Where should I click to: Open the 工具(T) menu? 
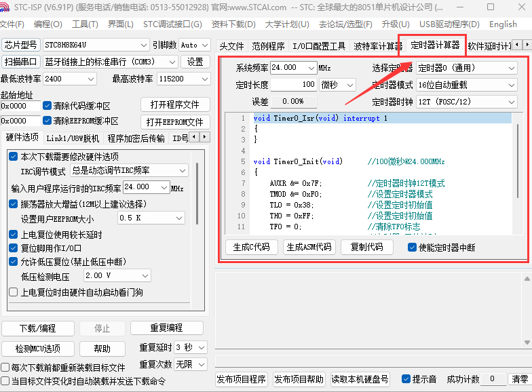pyautogui.click(x=85, y=24)
